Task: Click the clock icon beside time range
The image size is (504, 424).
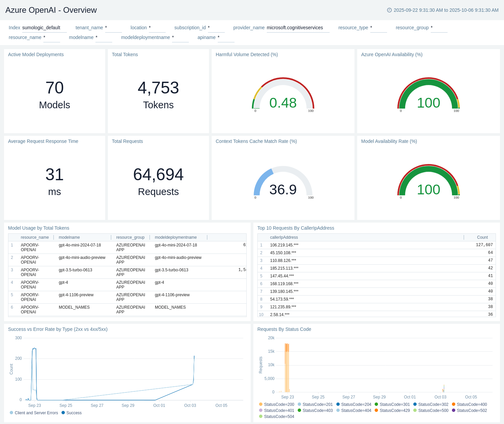Action: click(x=389, y=10)
